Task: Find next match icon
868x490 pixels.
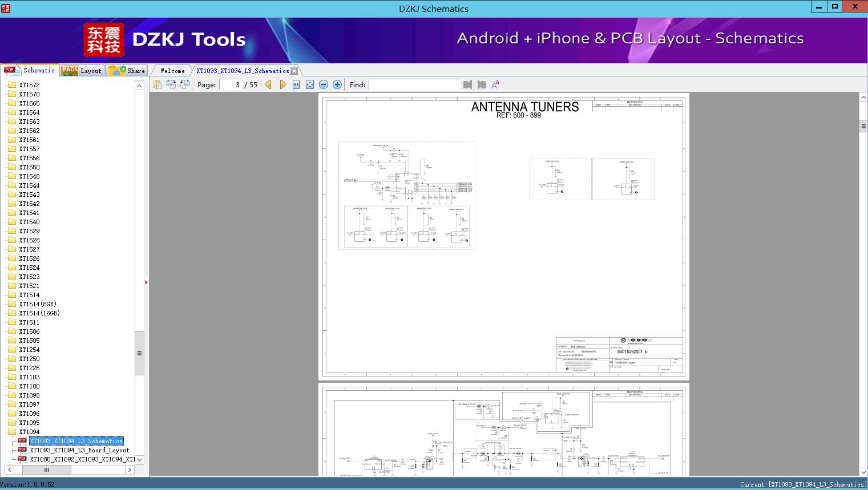Action: pos(482,84)
